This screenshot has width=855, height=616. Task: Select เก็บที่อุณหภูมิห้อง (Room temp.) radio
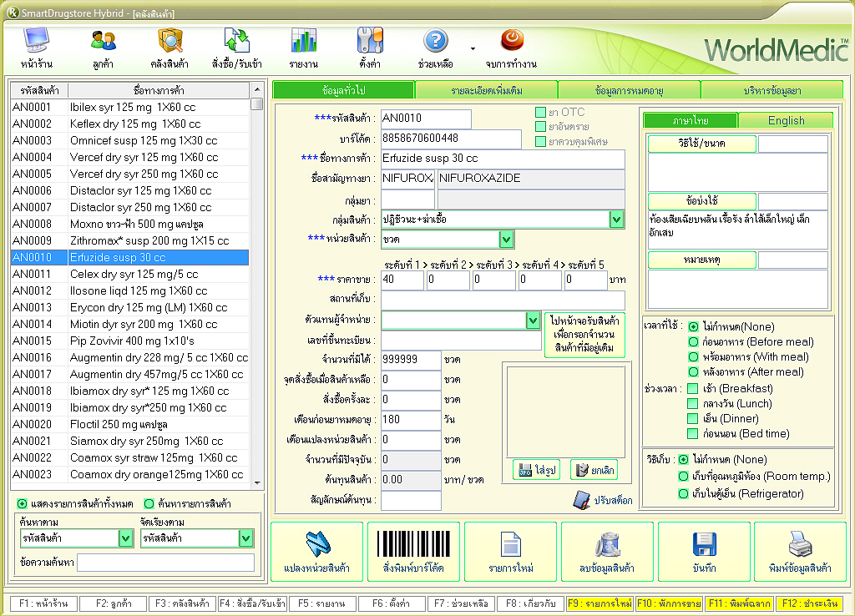(683, 477)
